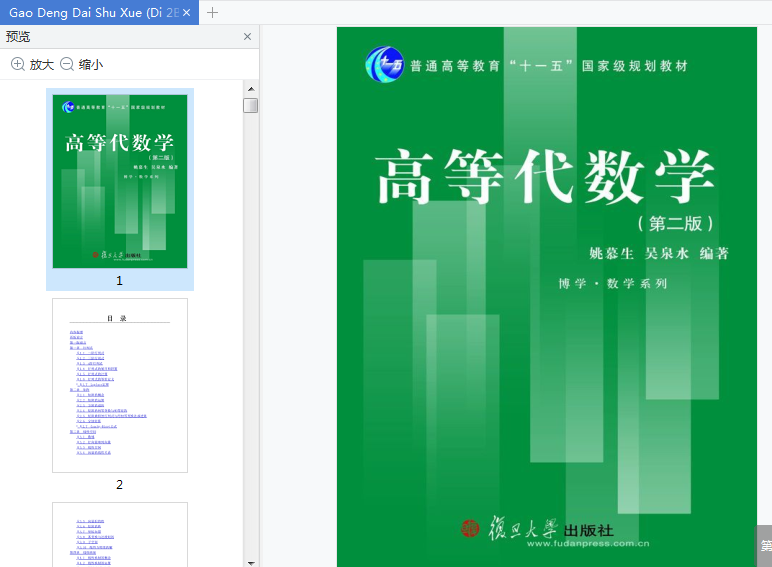
Task: Click the 预览 panel title
Action: [18, 36]
